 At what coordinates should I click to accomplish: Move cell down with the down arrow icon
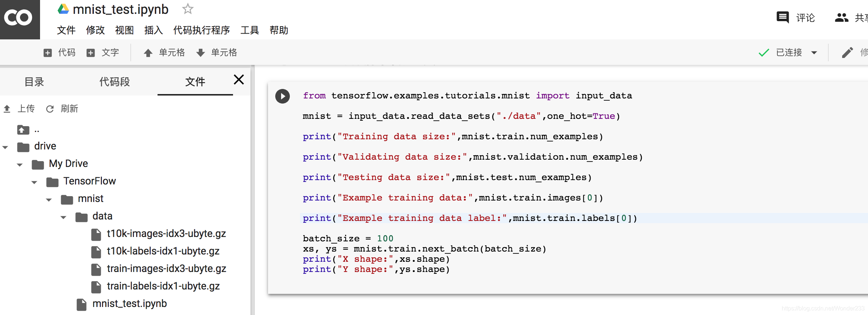(x=201, y=53)
